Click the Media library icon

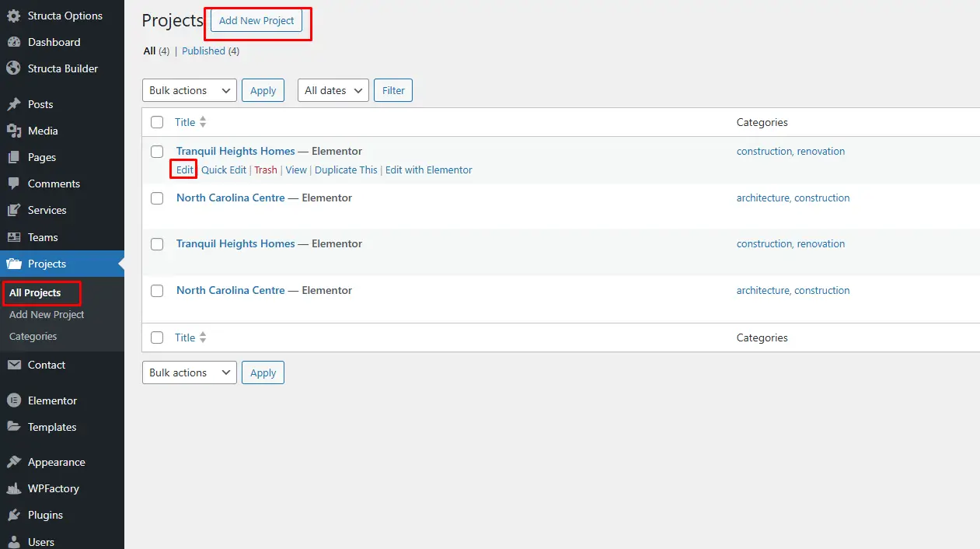coord(13,131)
